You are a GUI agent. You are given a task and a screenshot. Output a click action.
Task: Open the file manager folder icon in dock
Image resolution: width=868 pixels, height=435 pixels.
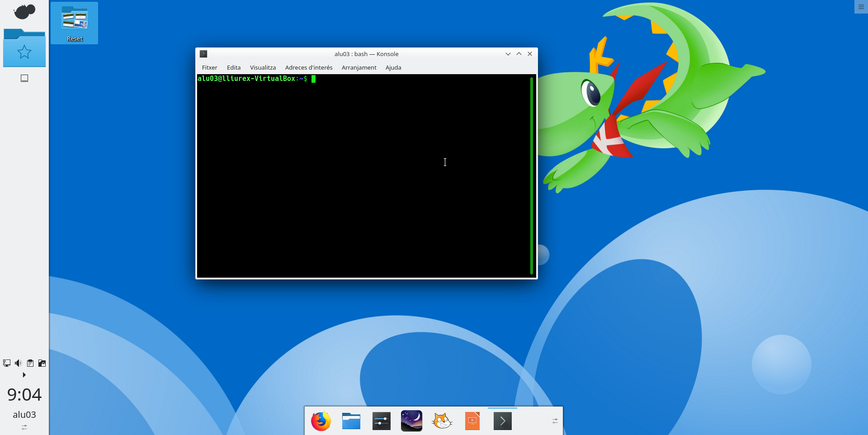click(x=351, y=421)
